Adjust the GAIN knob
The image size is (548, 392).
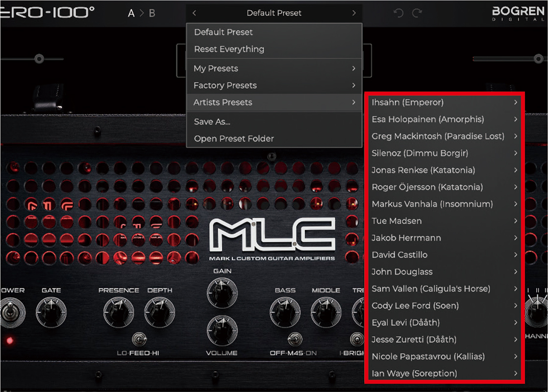222,293
